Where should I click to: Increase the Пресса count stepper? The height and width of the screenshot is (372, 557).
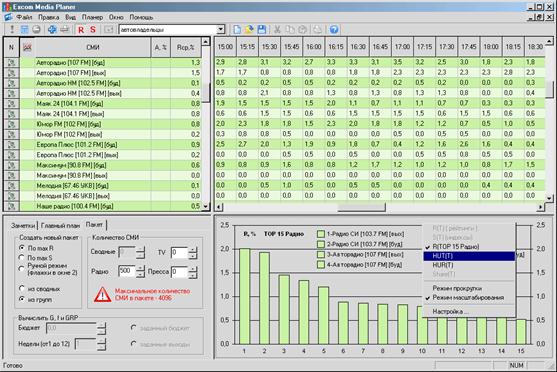pos(193,268)
